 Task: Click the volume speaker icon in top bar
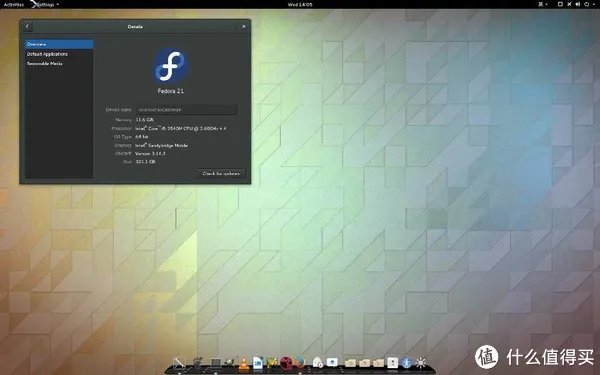pyautogui.click(x=577, y=4)
